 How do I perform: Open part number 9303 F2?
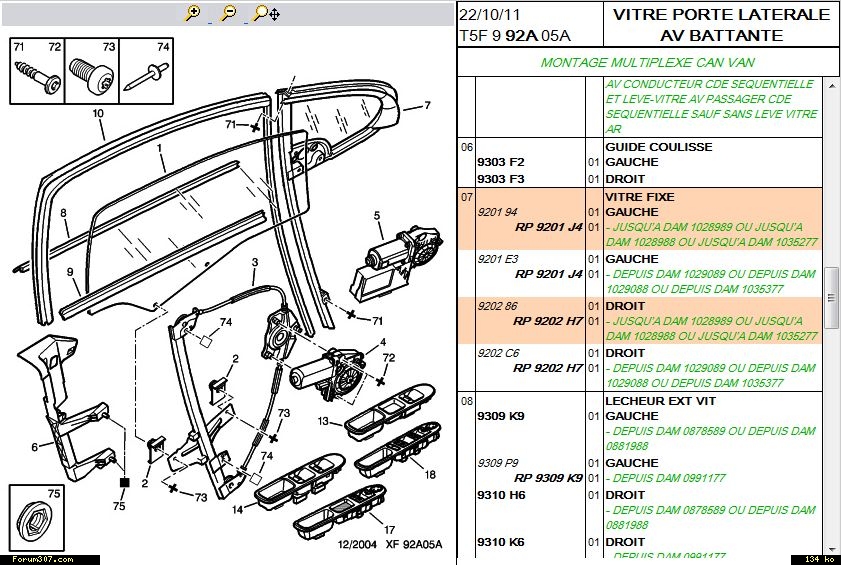point(501,163)
